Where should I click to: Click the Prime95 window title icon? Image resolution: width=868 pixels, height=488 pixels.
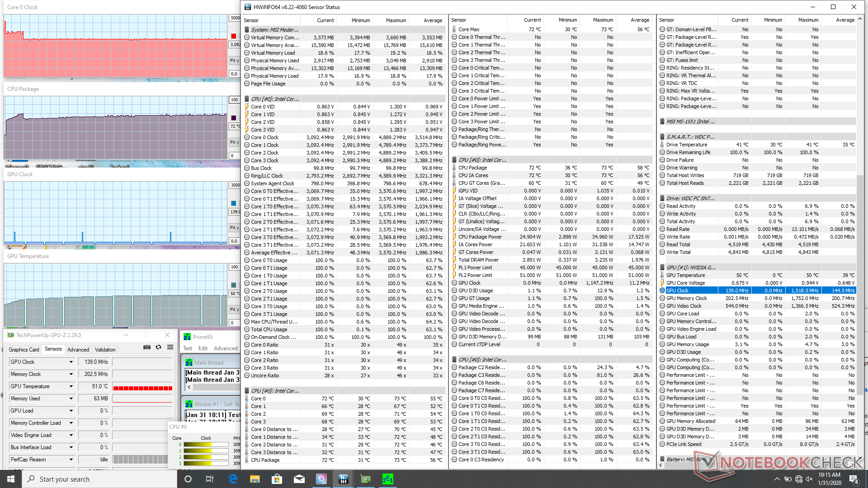click(187, 337)
